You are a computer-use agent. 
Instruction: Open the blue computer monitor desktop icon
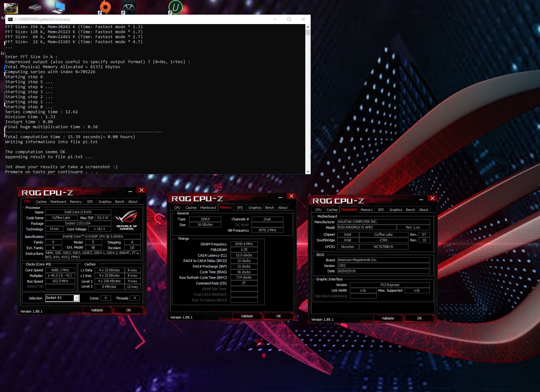coord(58,7)
